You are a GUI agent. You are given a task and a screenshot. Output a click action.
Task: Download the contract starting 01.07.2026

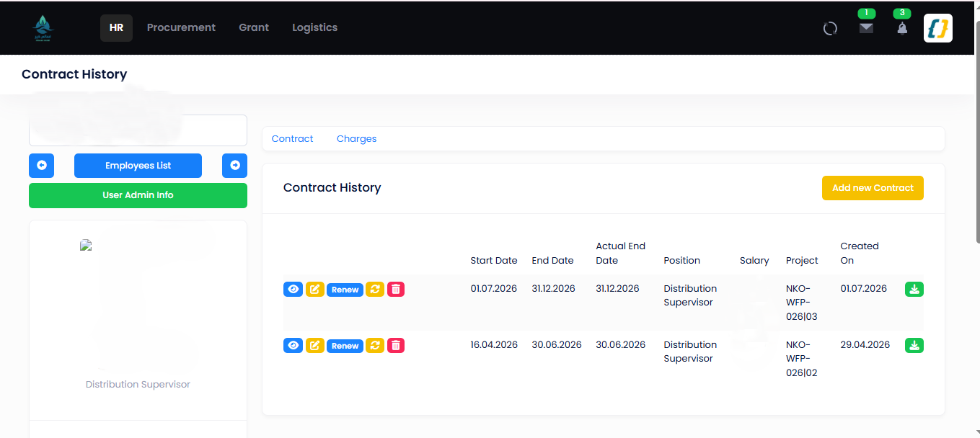pos(914,289)
